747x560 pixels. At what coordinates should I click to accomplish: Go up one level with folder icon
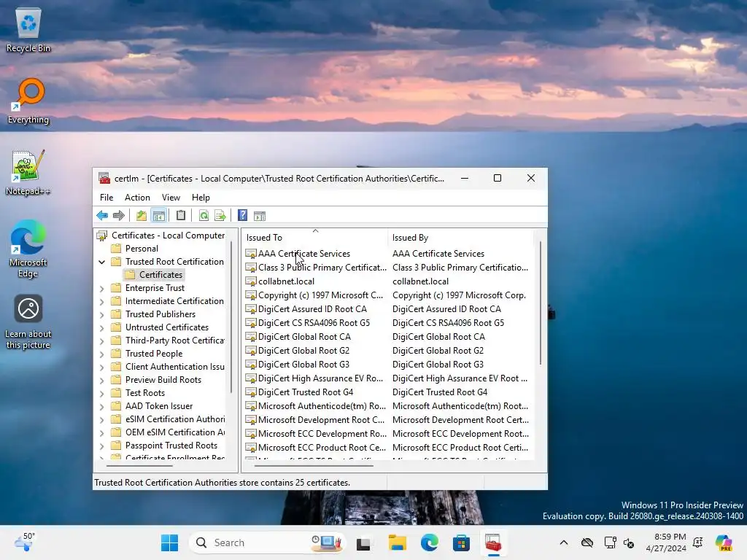[x=141, y=216]
